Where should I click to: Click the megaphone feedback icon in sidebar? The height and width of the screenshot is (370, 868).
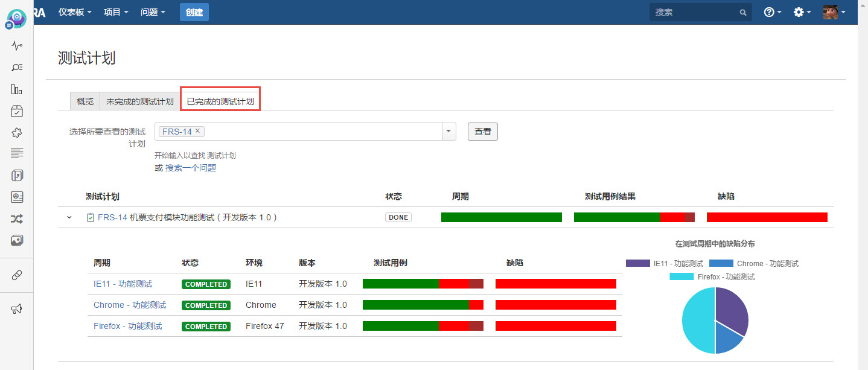(17, 309)
